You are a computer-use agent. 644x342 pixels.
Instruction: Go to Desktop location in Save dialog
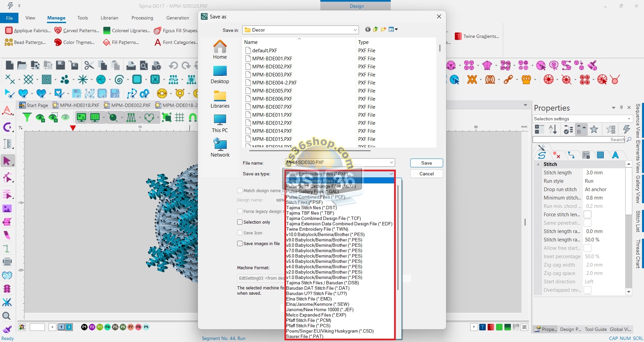tap(220, 74)
